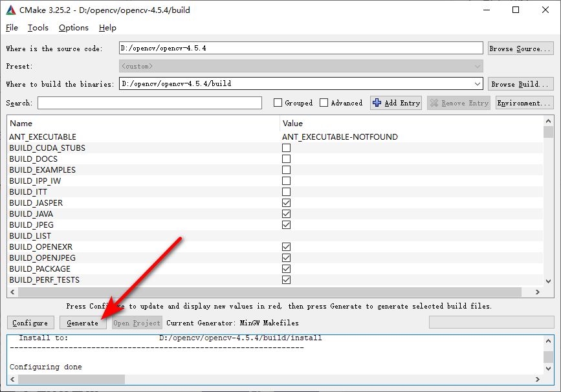Open the File menu

(x=12, y=28)
